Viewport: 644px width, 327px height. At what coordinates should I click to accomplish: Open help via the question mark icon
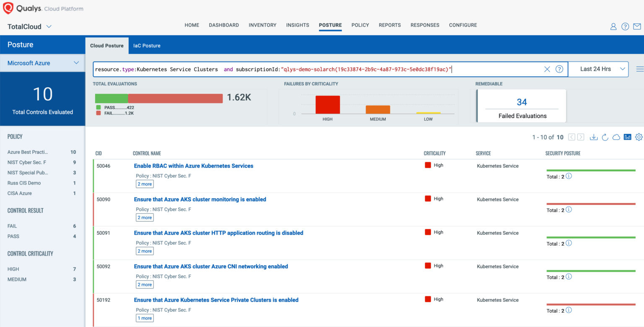[625, 26]
